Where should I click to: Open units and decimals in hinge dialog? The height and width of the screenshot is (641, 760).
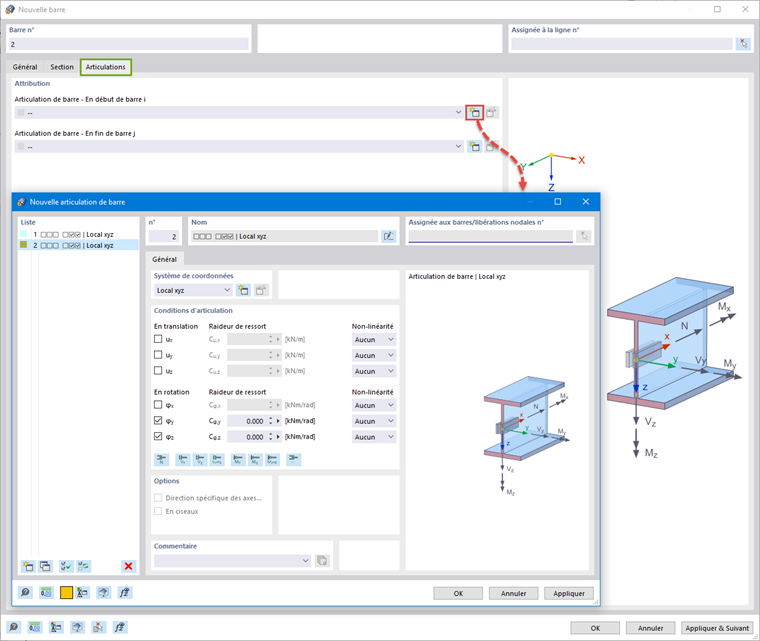(46, 593)
